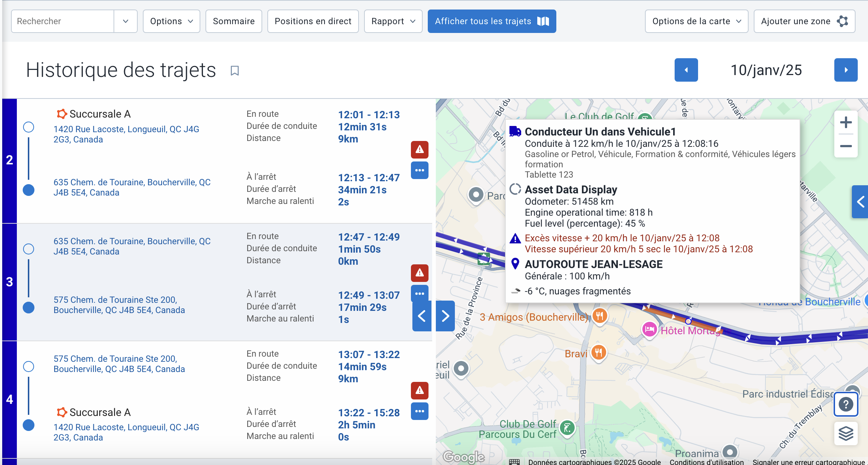The image size is (868, 465).
Task: Click trip 3 stop point filled circle
Action: [29, 308]
